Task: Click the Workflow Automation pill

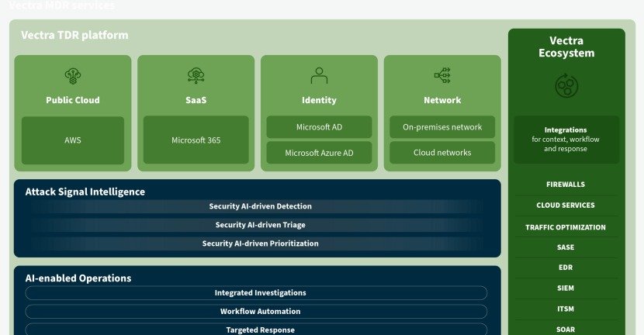Action: tap(256, 311)
